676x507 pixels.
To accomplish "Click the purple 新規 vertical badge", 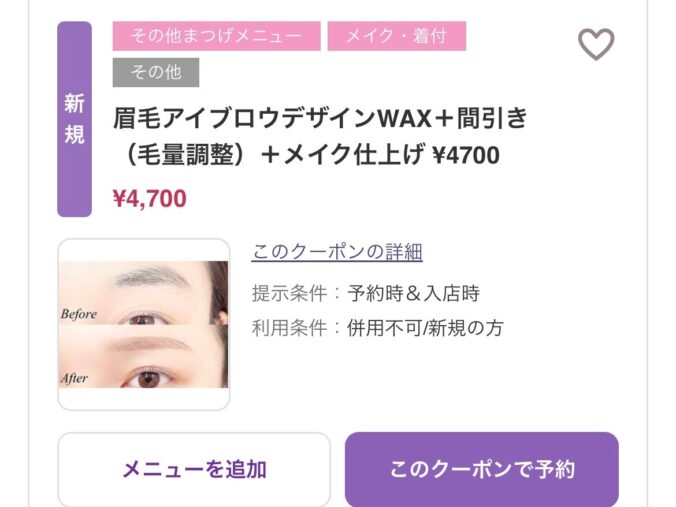I will [75, 119].
